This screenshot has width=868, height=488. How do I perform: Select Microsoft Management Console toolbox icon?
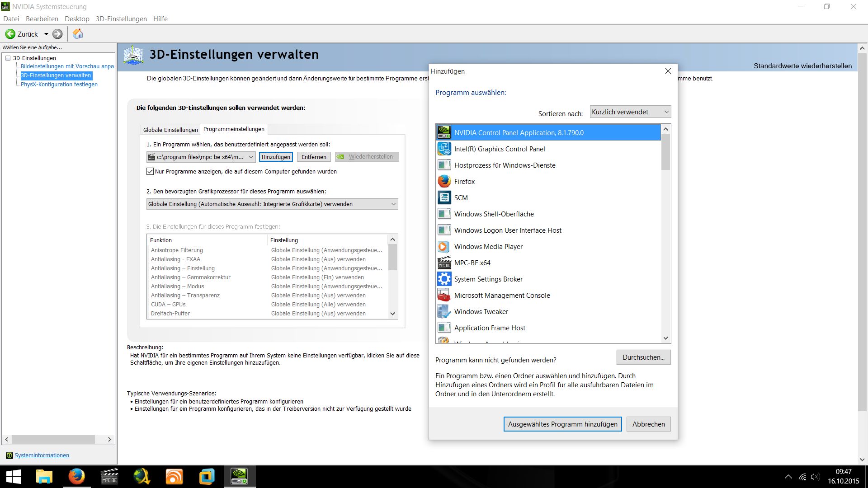click(444, 296)
